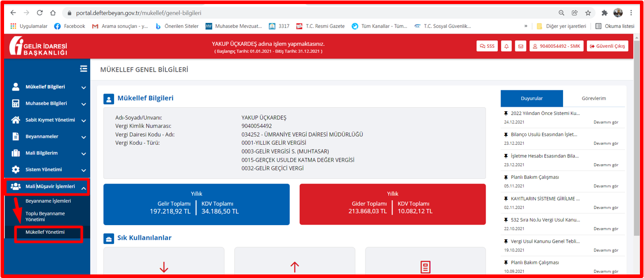The height and width of the screenshot is (278, 644).
Task: Click Devamını gör for Planlı Bakım Çalışması
Action: [x=605, y=186]
